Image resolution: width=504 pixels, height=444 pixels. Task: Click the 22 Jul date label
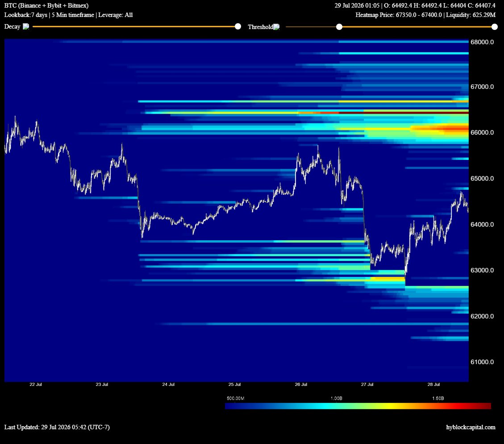[36, 384]
